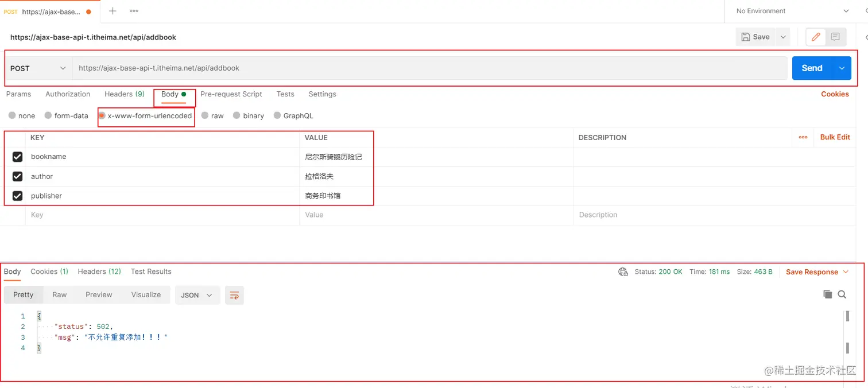Switch to the Params tab

click(x=18, y=94)
